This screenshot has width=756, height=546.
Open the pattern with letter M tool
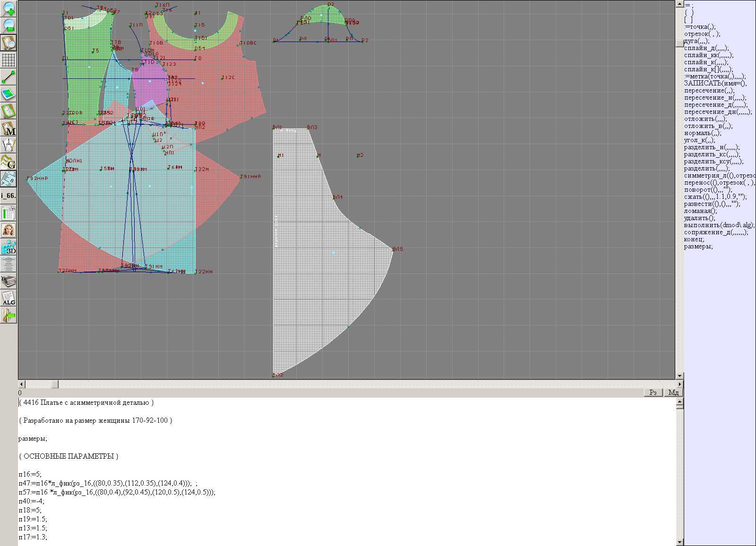pyautogui.click(x=9, y=128)
